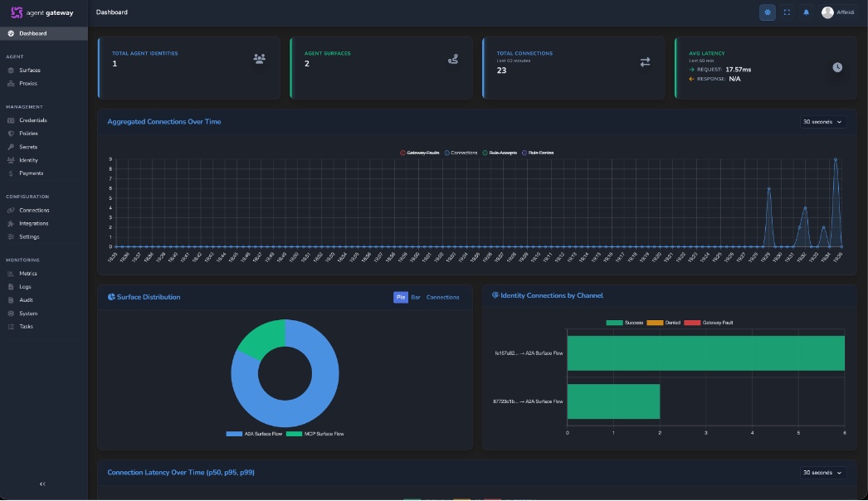Click the 17.57ms request latency value
The height and width of the screenshot is (501, 868).
click(x=738, y=70)
